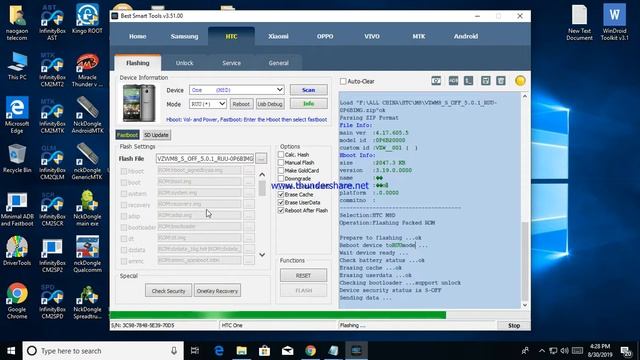Switch to the Xiaomi tab
This screenshot has width=640, height=360.
(278, 36)
